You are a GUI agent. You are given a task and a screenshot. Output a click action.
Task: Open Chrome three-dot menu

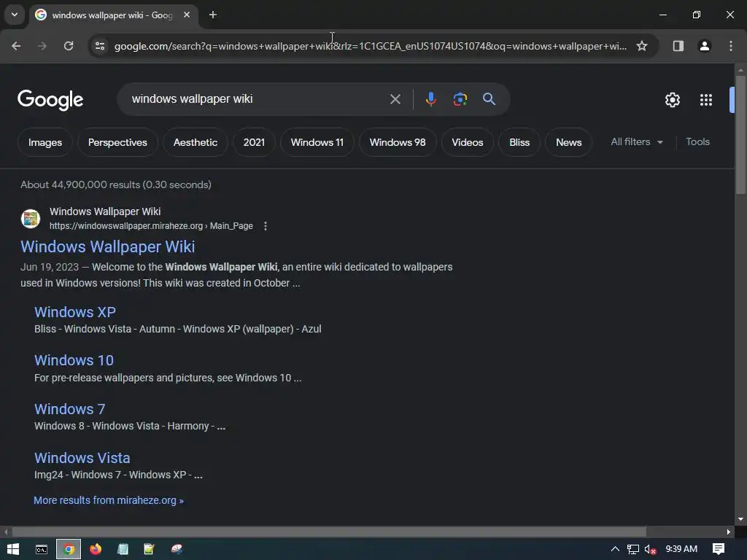[731, 46]
